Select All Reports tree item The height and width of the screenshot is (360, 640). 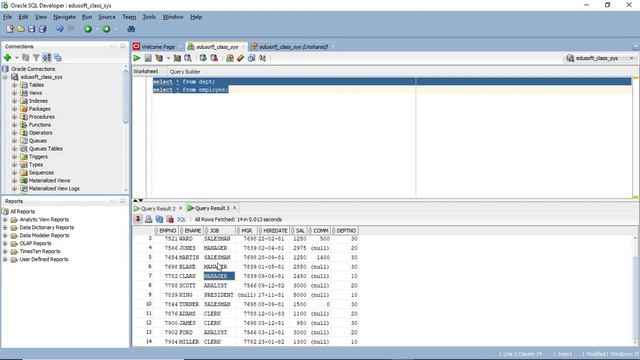click(x=22, y=211)
